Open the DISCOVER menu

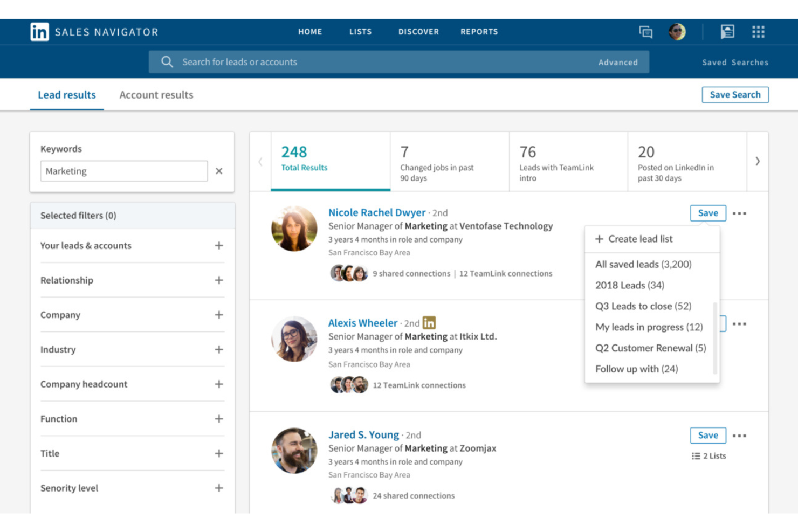coord(418,32)
